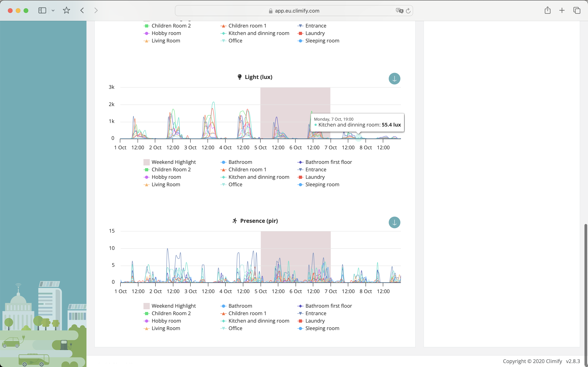Toggle Children Room 2 in Light legend

tap(167, 170)
